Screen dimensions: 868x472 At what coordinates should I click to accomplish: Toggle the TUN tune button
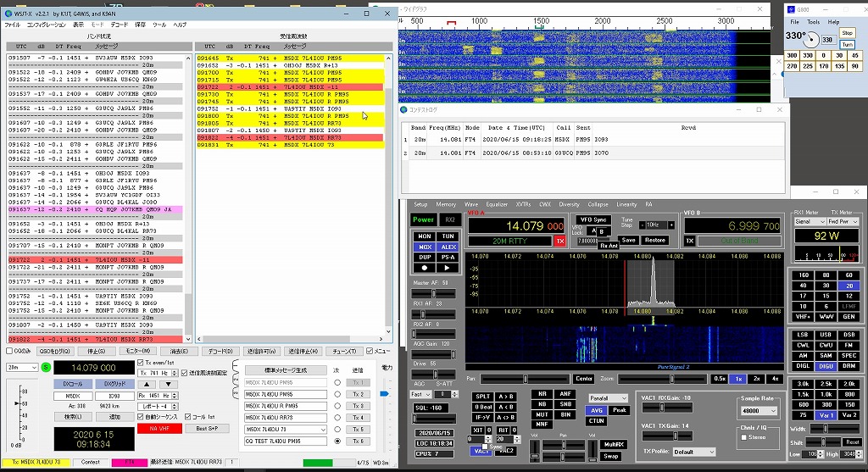tap(448, 236)
